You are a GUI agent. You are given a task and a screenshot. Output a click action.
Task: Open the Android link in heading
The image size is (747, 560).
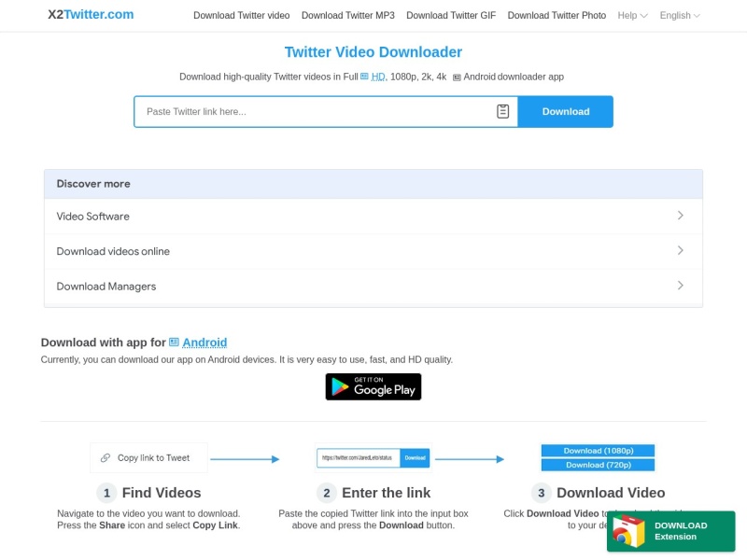coord(204,343)
